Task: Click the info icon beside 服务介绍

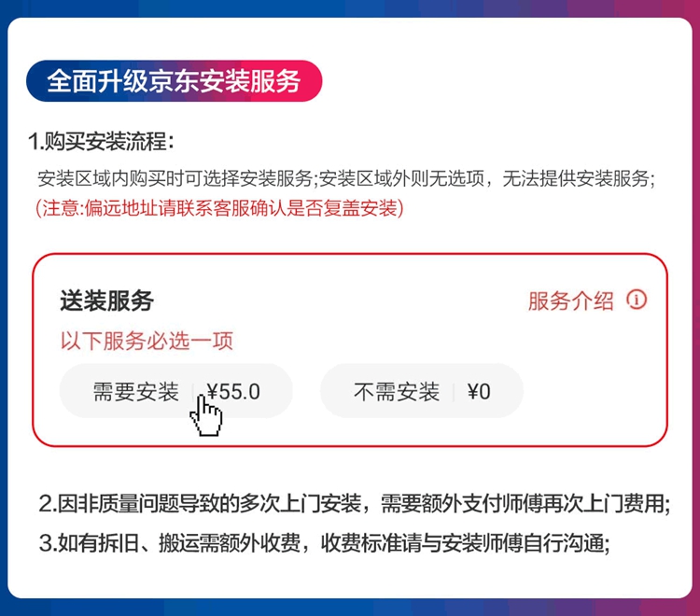Action: [x=637, y=300]
